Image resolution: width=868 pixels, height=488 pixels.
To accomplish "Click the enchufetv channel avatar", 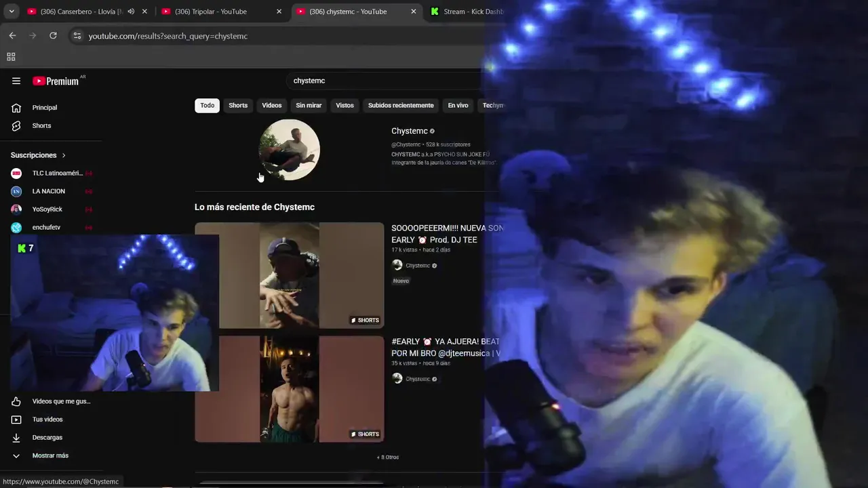I will [x=16, y=227].
